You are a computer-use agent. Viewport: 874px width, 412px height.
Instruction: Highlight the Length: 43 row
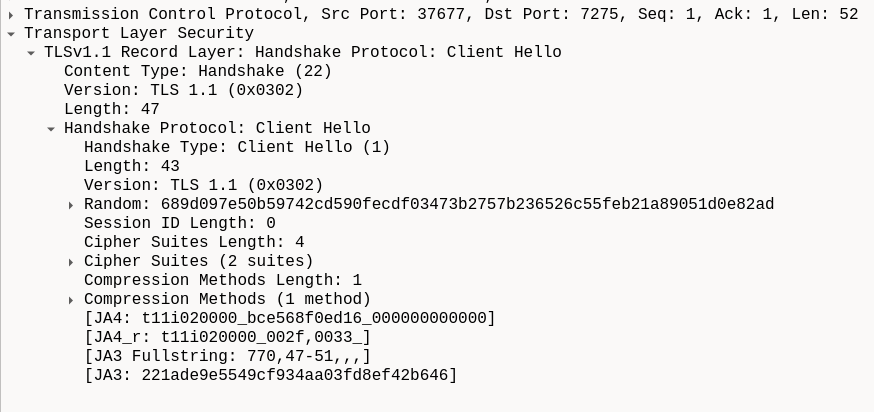click(131, 166)
